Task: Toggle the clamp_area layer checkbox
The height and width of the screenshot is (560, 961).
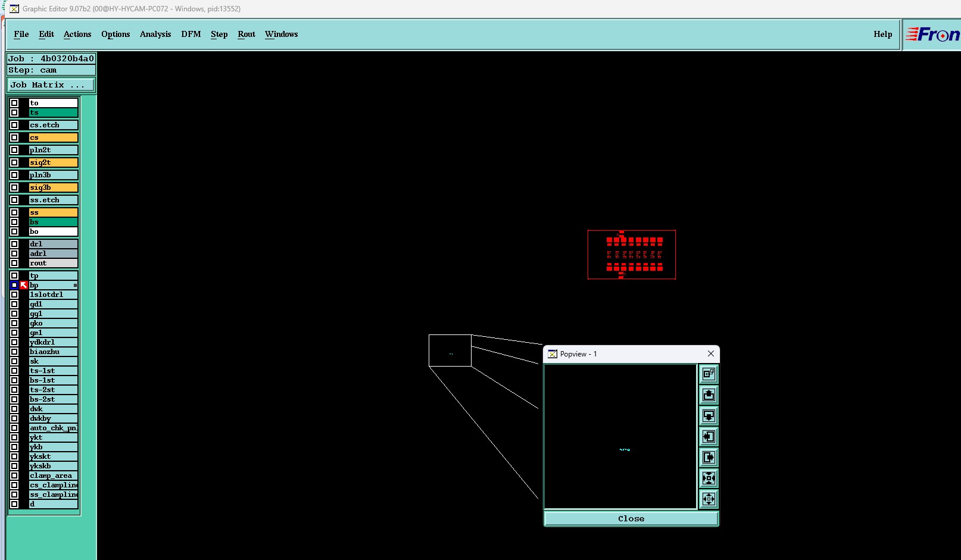Action: (14, 475)
